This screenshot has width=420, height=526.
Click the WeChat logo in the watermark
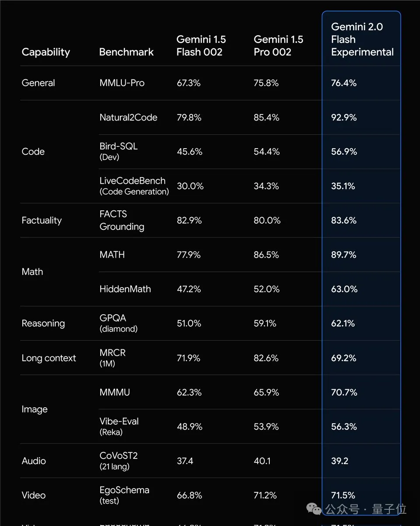(x=314, y=509)
